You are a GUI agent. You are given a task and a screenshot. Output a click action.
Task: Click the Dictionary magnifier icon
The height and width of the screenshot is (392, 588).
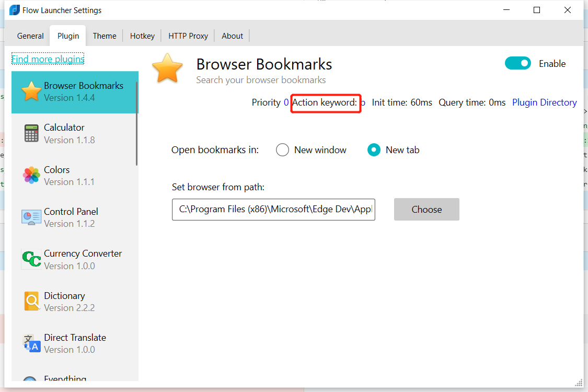pyautogui.click(x=31, y=301)
